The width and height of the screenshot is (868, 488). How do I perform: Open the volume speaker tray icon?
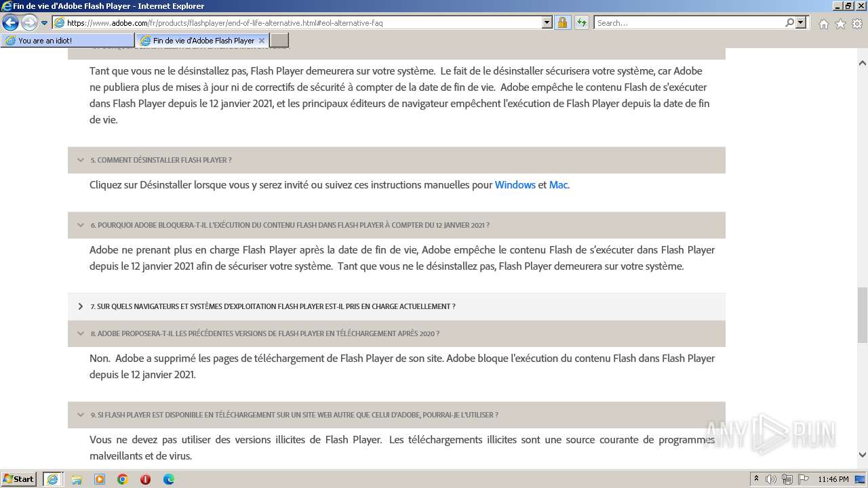tap(771, 479)
